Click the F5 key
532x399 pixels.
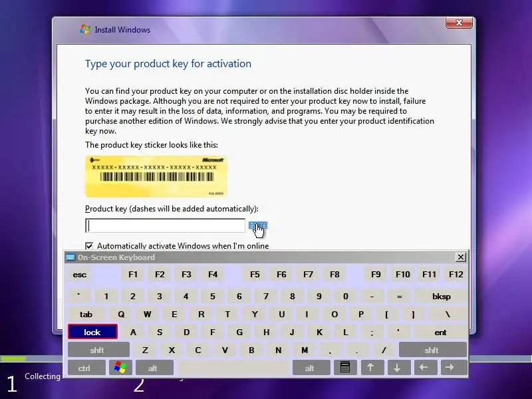pos(255,275)
